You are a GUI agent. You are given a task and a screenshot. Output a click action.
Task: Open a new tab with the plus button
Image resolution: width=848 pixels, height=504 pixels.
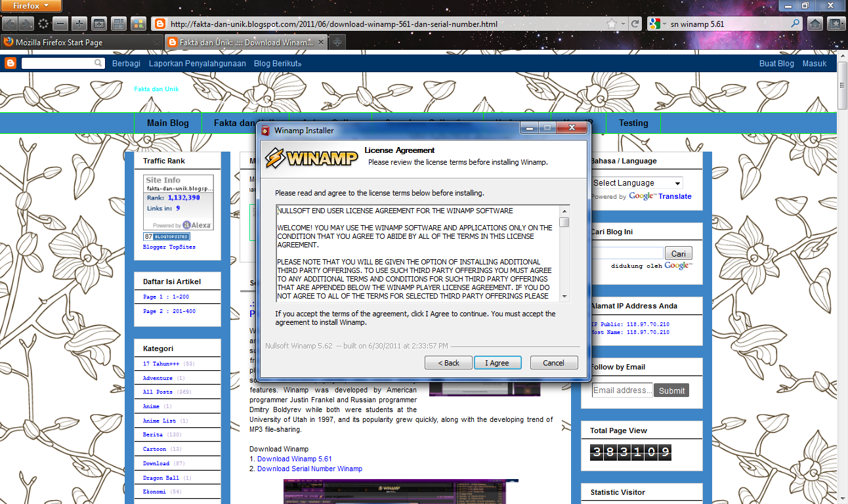tap(337, 42)
